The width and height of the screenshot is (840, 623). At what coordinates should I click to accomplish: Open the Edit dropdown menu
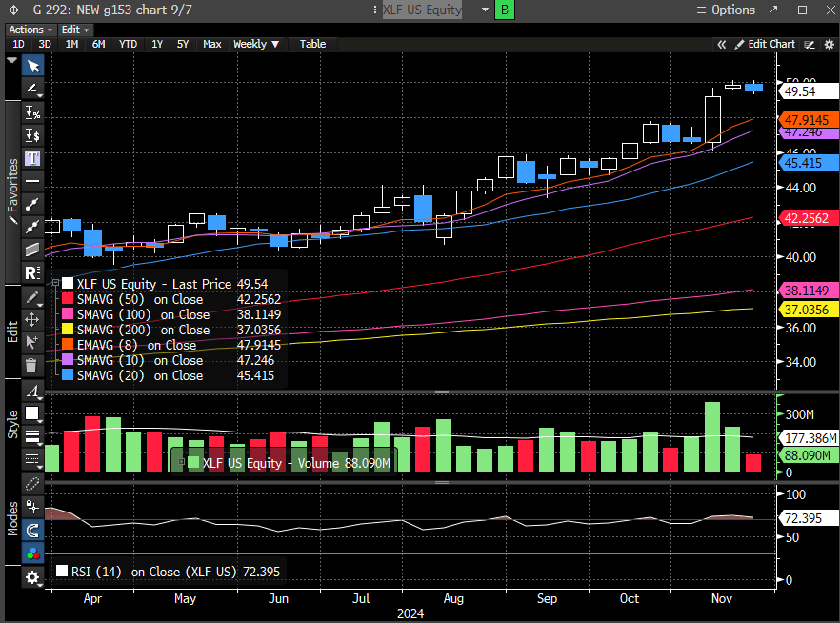(x=74, y=30)
